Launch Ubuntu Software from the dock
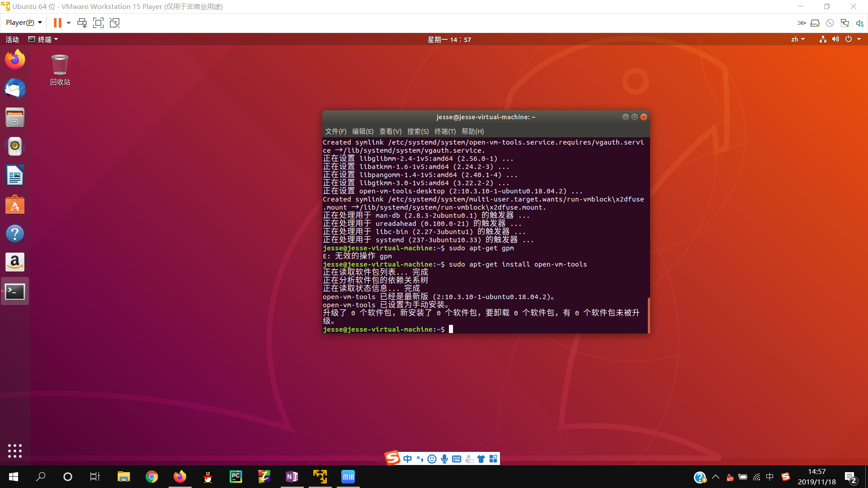This screenshot has width=868, height=488. point(15,204)
